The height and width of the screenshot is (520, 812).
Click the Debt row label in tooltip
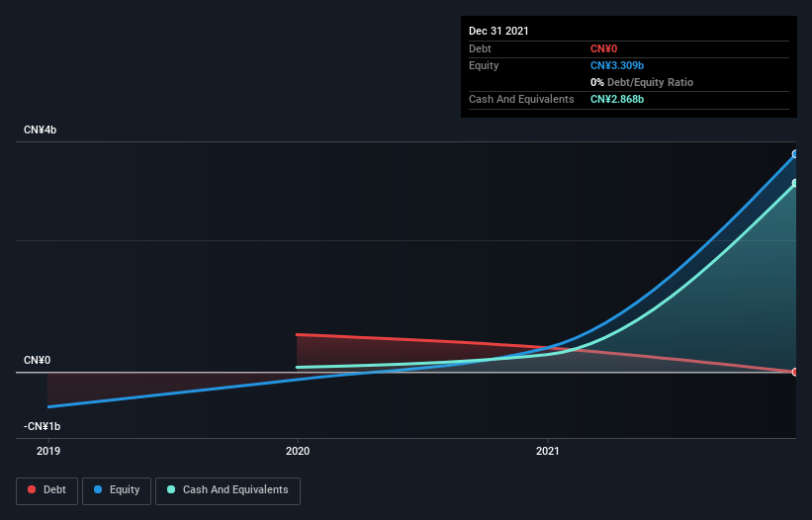pos(480,48)
